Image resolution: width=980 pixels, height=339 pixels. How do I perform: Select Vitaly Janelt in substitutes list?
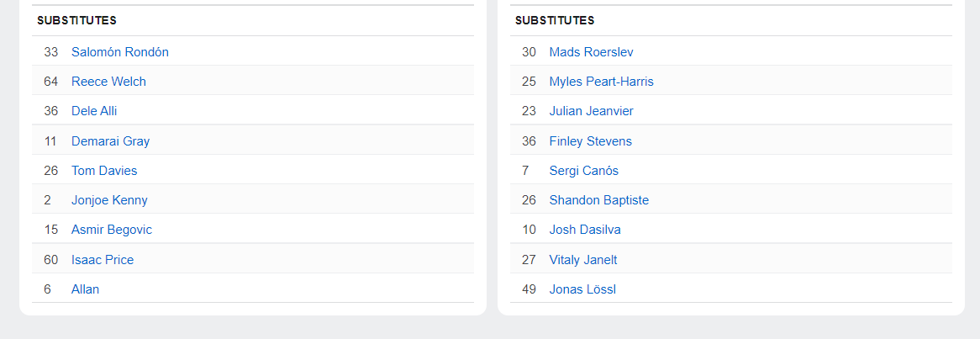583,260
